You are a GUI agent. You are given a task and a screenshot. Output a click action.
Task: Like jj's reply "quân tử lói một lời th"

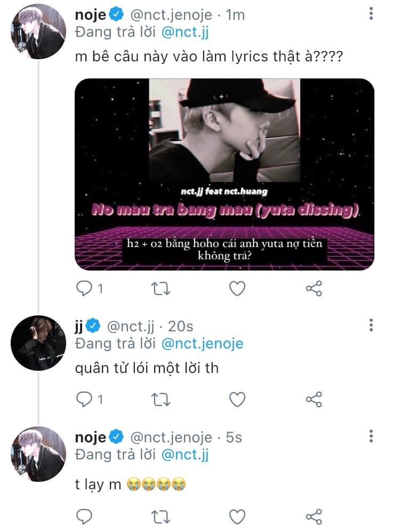pos(237,399)
